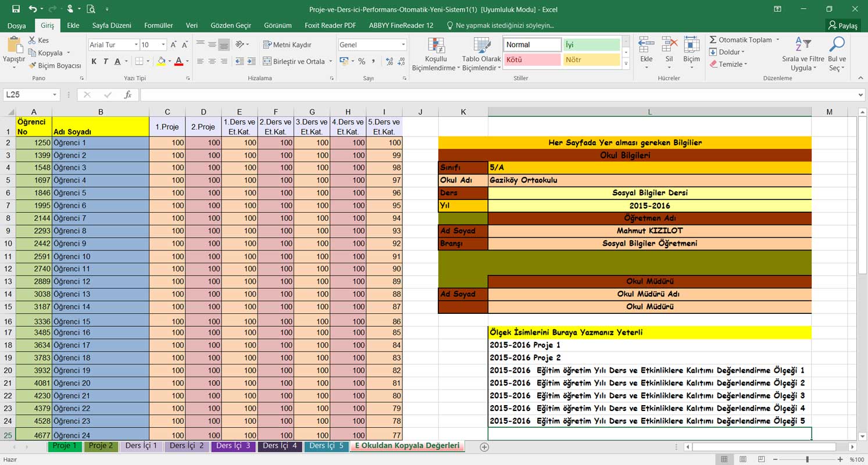
Task: Click the text orientation icon
Action: (240, 45)
